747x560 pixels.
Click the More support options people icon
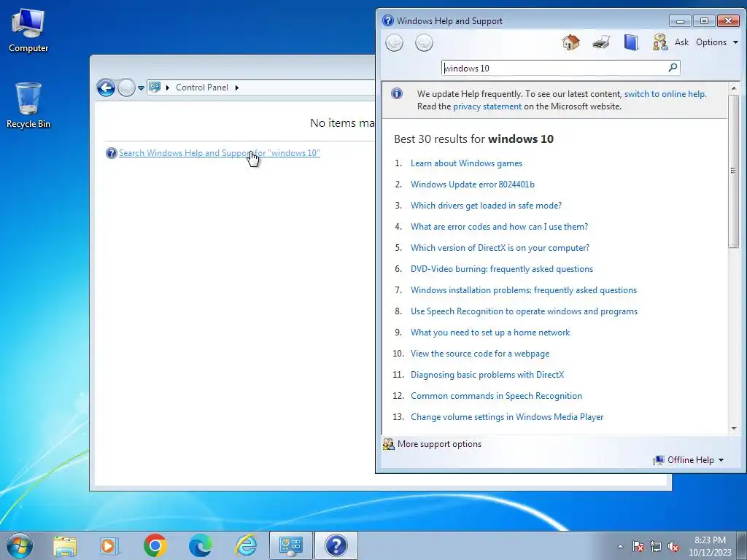pos(389,444)
